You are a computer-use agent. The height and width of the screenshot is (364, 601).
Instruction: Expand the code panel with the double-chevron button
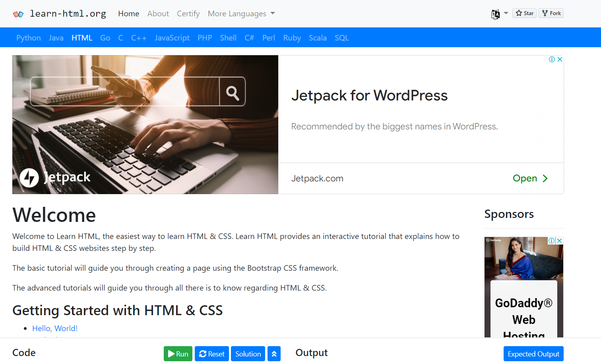(x=274, y=354)
